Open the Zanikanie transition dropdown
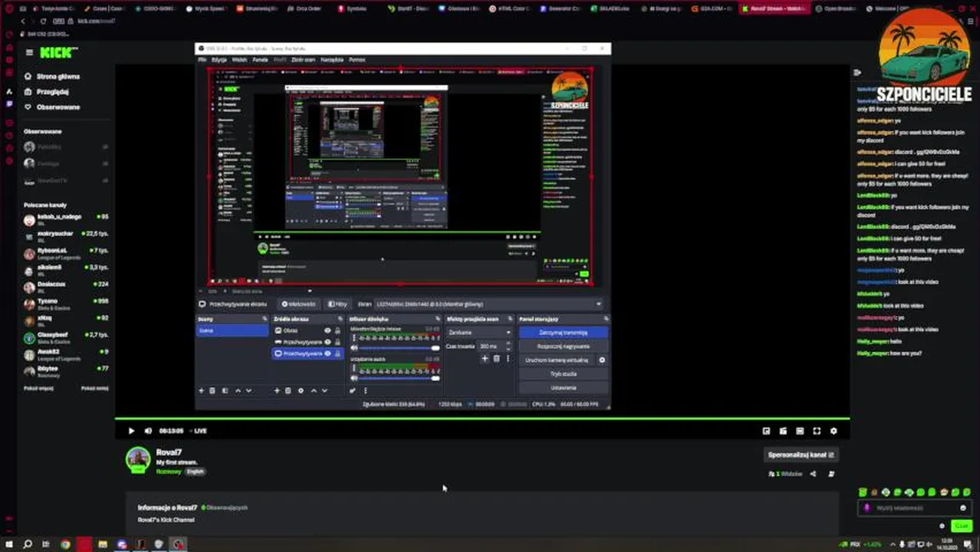Viewport: 980px width, 552px height. point(479,333)
